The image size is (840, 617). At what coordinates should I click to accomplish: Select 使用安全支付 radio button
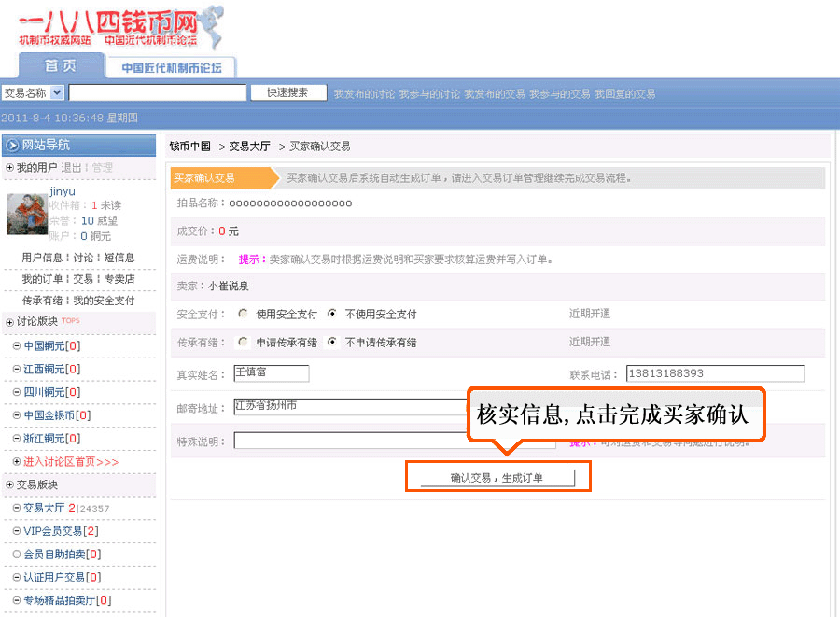(x=244, y=314)
